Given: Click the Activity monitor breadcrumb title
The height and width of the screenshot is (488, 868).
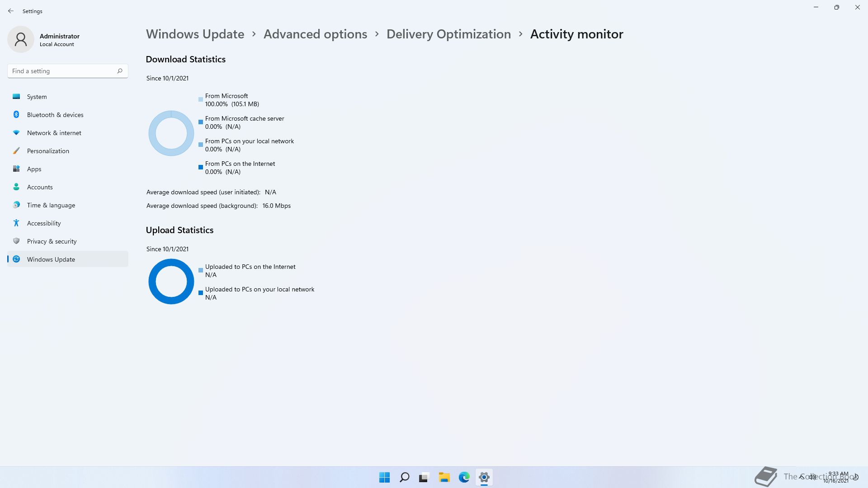Looking at the screenshot, I should point(576,34).
